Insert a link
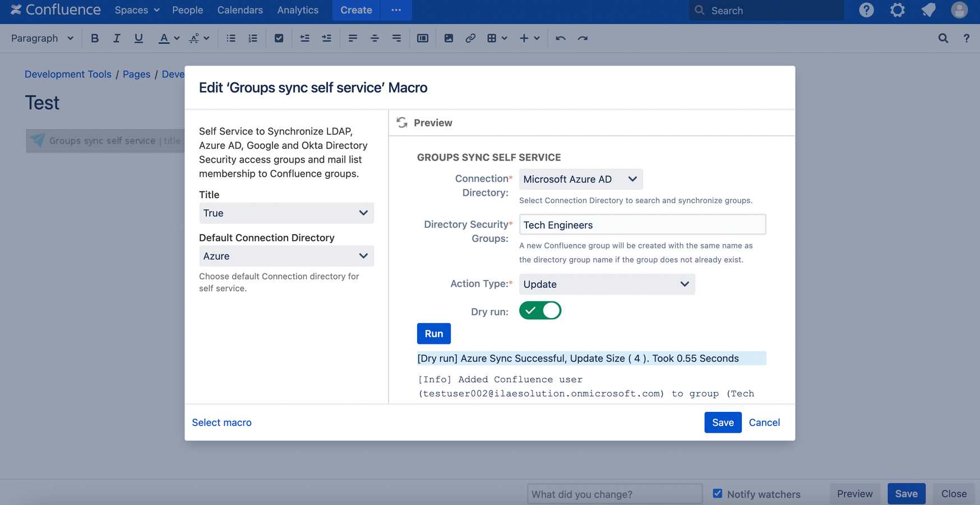Image resolution: width=980 pixels, height=505 pixels. [470, 38]
